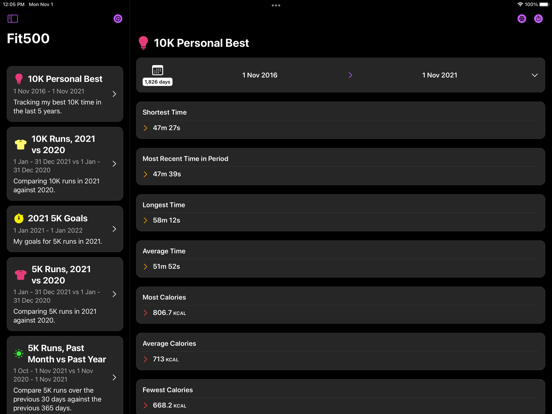Tap the purple arrow between the dates
This screenshot has height=414, width=552.
pos(350,75)
